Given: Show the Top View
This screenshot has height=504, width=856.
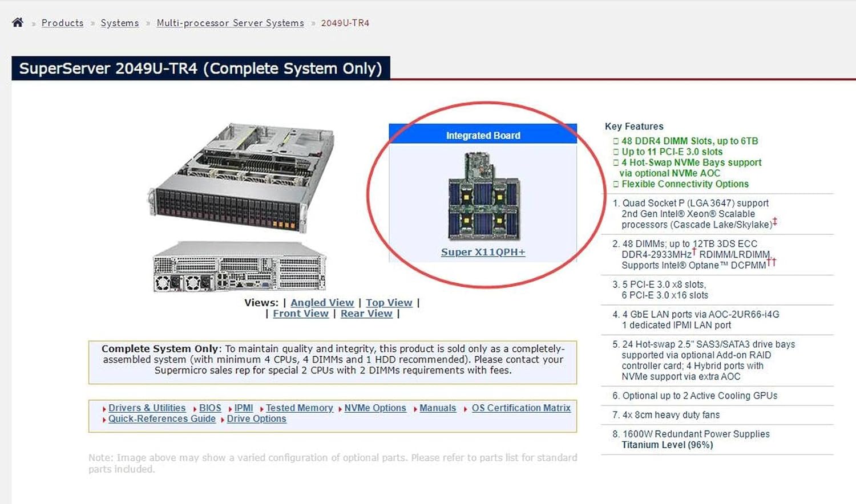Looking at the screenshot, I should click(389, 303).
